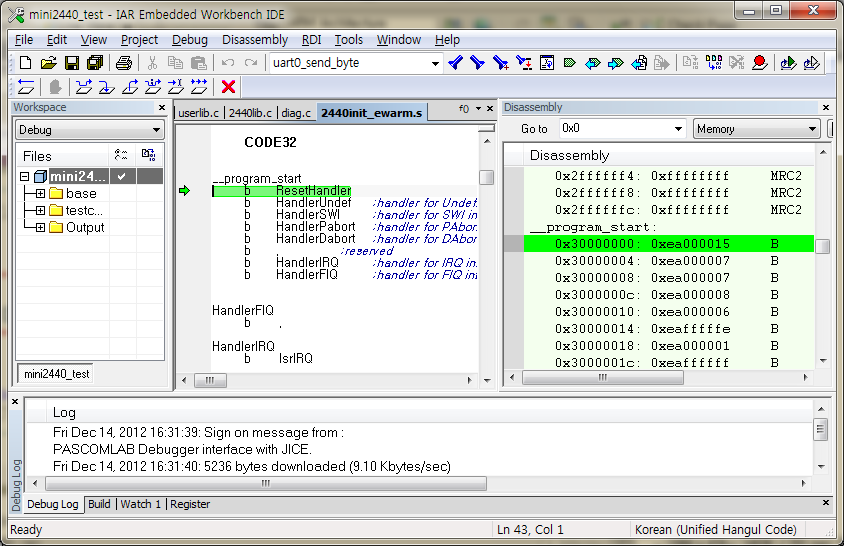Select the highlighted 0x30000000 disassembly line
The width and height of the screenshot is (844, 546).
tap(669, 244)
